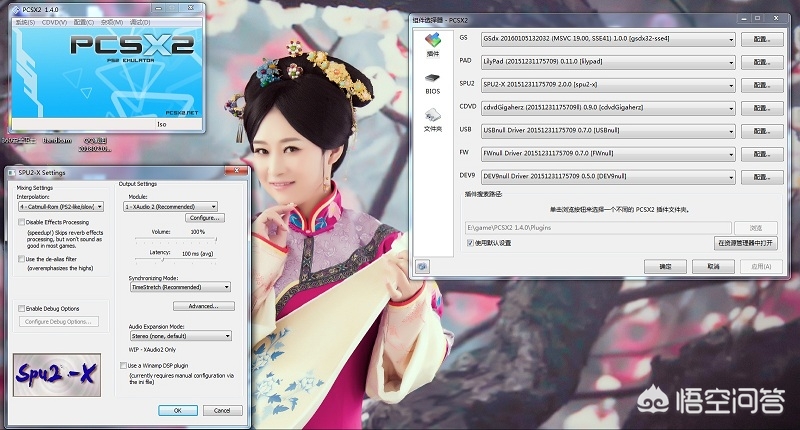Screen dimensions: 800x430
Task: Expand the SPU2 plugin dropdown
Action: [x=608, y=85]
